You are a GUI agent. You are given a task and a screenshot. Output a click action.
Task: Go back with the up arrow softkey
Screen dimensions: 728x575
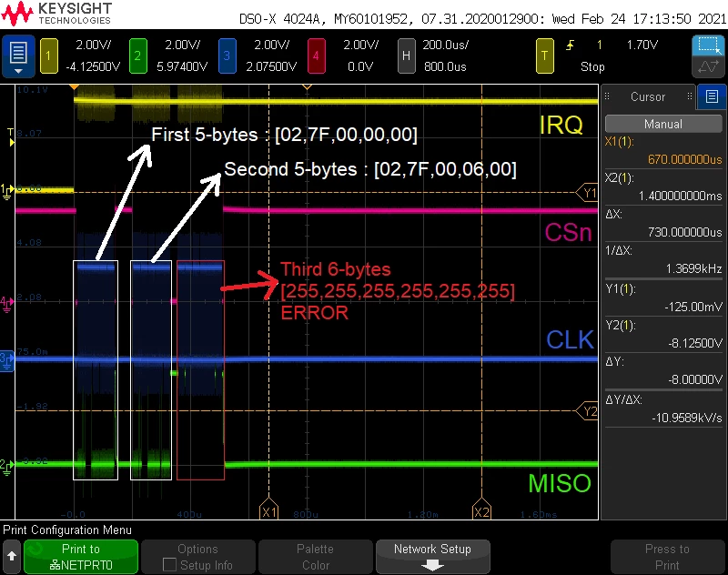pos(12,557)
